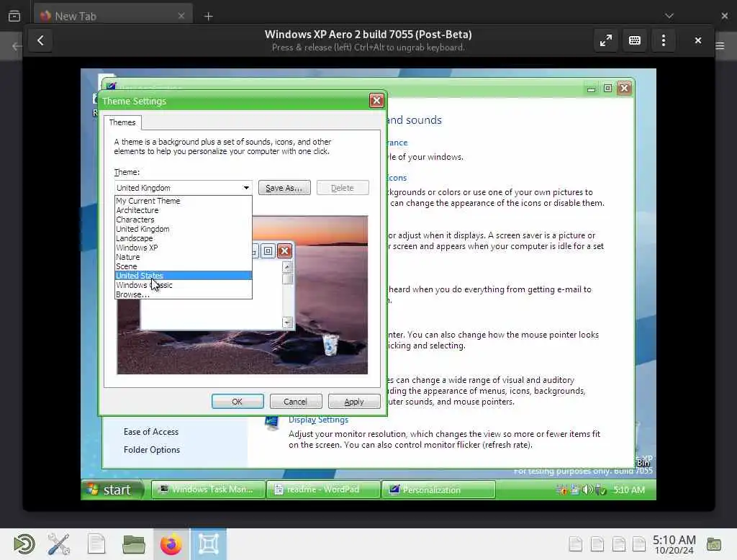Collapse the Theme combo box arrow

tap(246, 188)
